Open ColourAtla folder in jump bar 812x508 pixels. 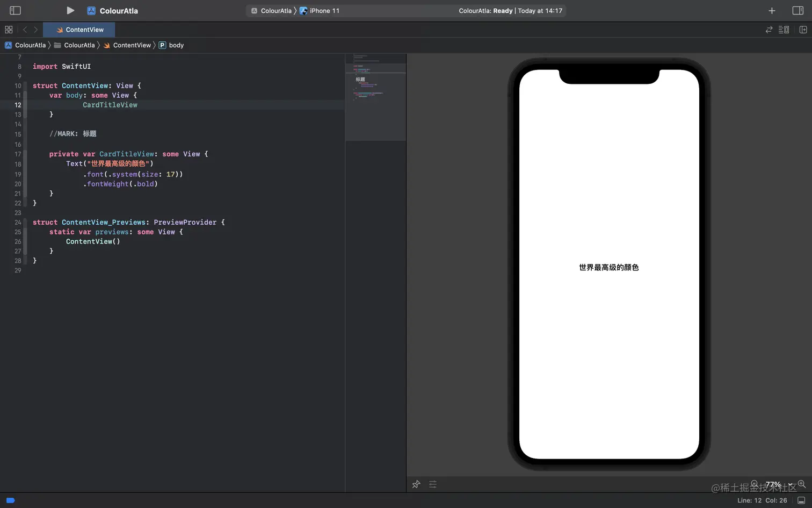pos(75,45)
